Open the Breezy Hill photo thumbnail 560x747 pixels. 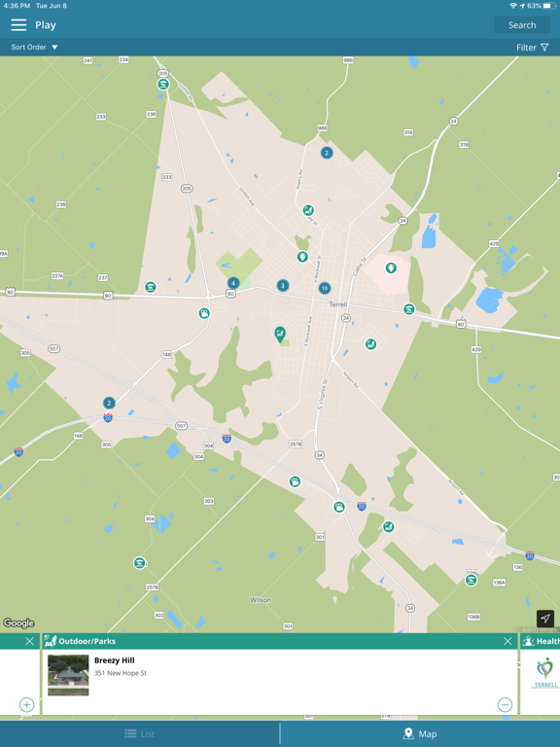point(68,675)
